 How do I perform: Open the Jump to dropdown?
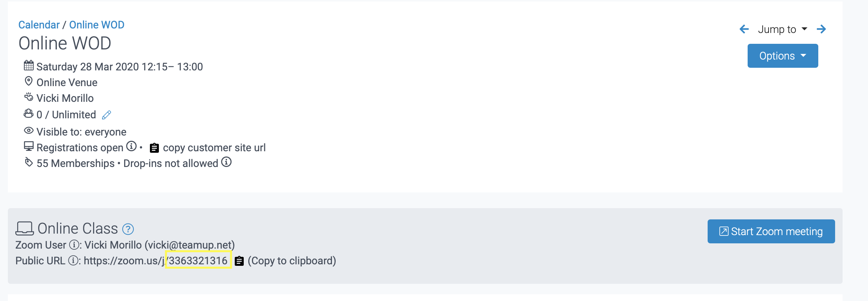(782, 29)
